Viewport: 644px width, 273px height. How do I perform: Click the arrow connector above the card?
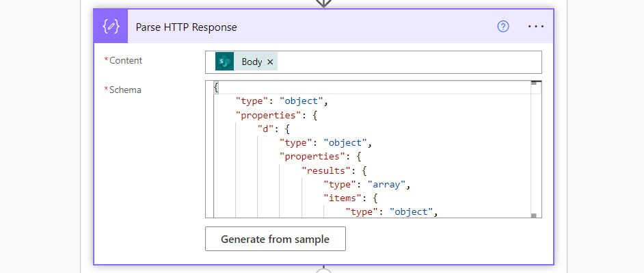tap(323, 3)
